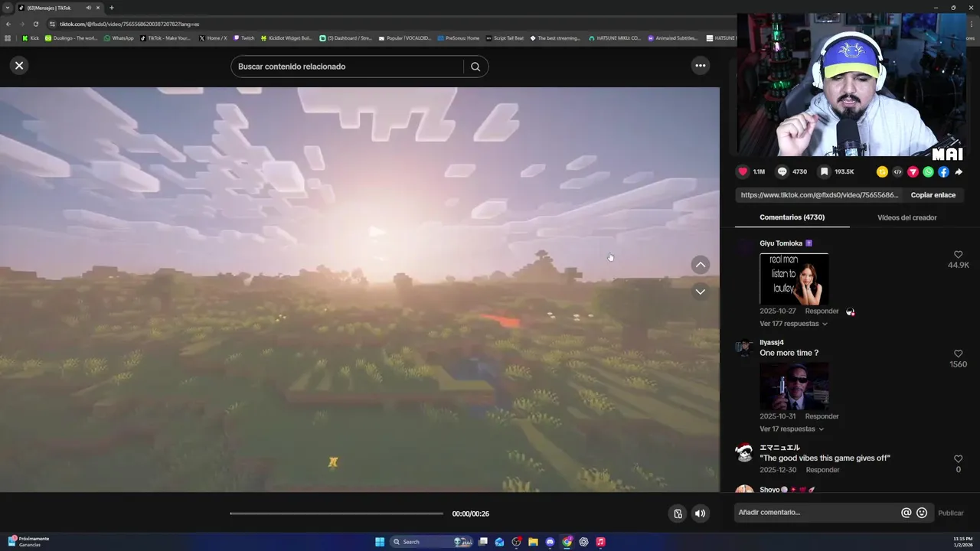Like the "good vibes" comment heart
Screen dimensions: 980x551
tap(958, 459)
